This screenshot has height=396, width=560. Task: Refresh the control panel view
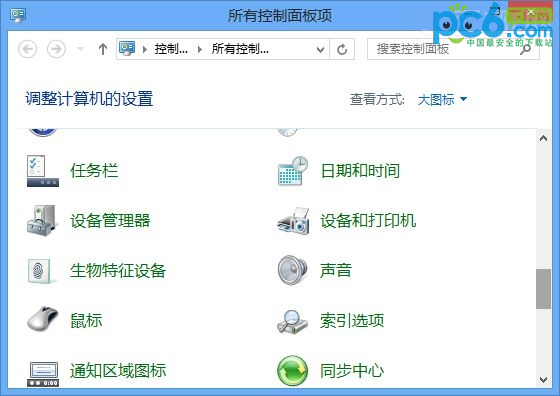tap(342, 49)
